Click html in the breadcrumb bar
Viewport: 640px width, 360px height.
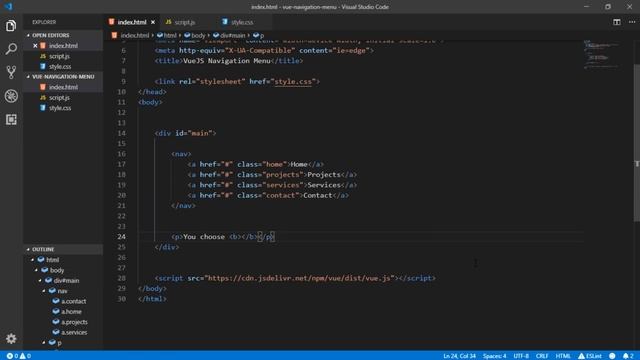point(170,36)
